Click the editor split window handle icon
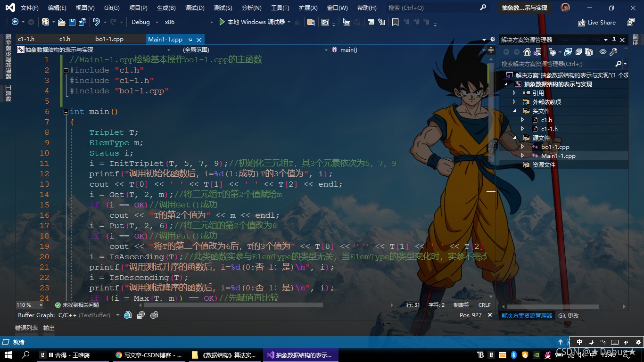Image resolution: width=644 pixels, height=362 pixels. click(x=491, y=49)
